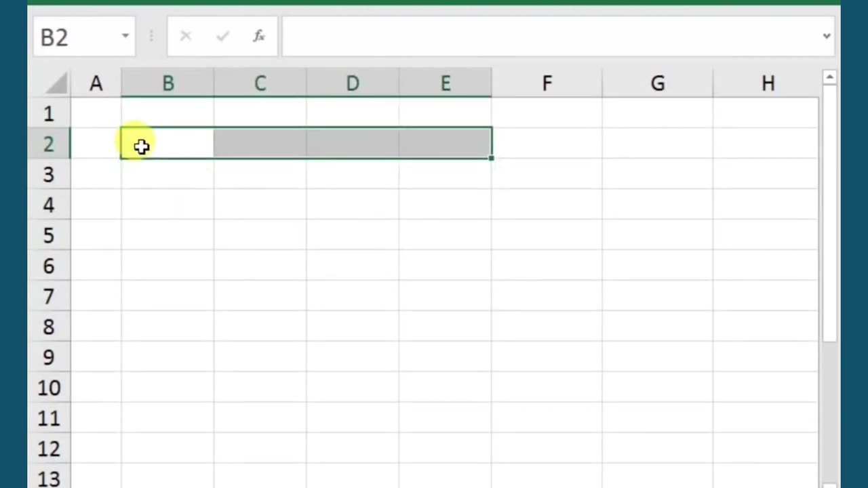Click cell H3
The width and height of the screenshot is (868, 488).
pyautogui.click(x=767, y=174)
